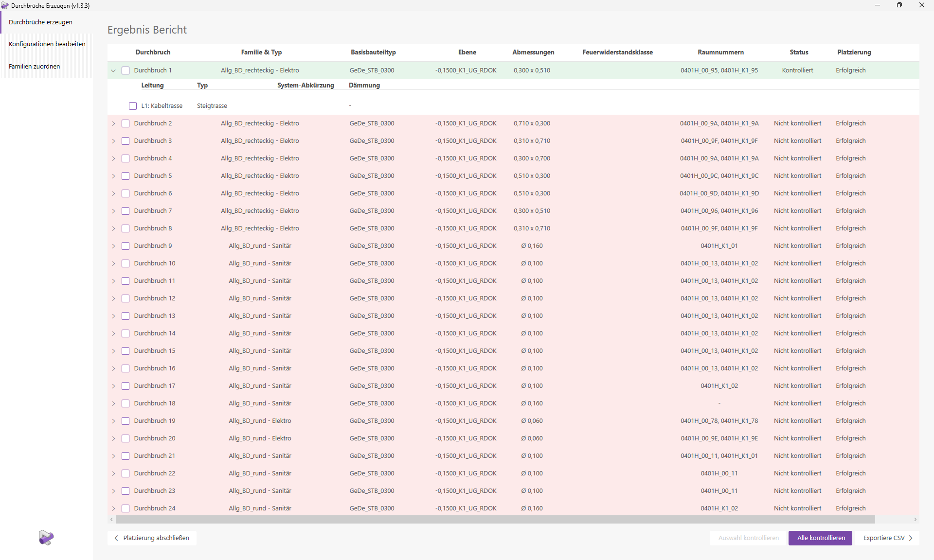Image resolution: width=934 pixels, height=560 pixels.
Task: Check the L1: Kabeltrasse checkbox
Action: 133,105
